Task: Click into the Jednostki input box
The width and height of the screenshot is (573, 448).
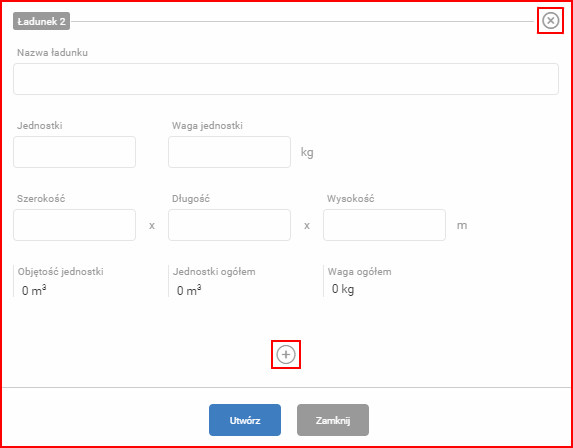Action: pos(75,152)
